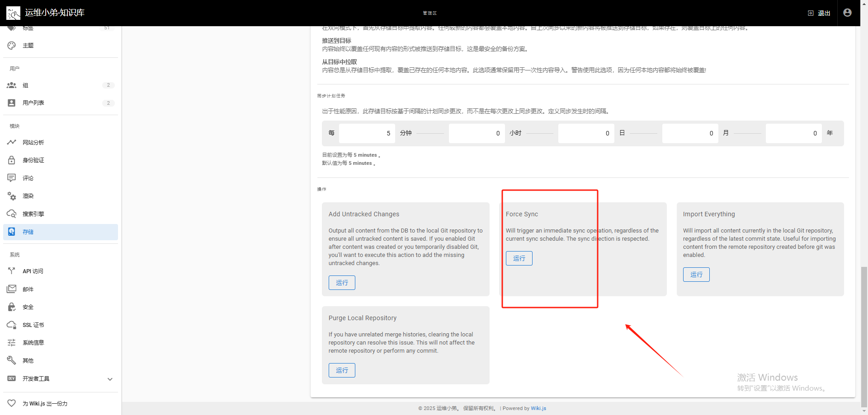Open the 主题 theme settings icon
This screenshot has height=415, width=868.
[12, 46]
